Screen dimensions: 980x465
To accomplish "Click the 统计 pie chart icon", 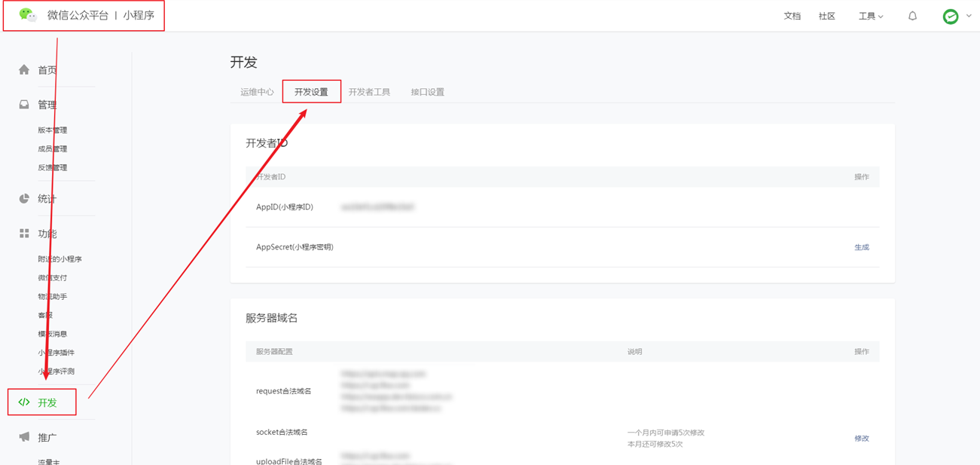I will tap(24, 198).
